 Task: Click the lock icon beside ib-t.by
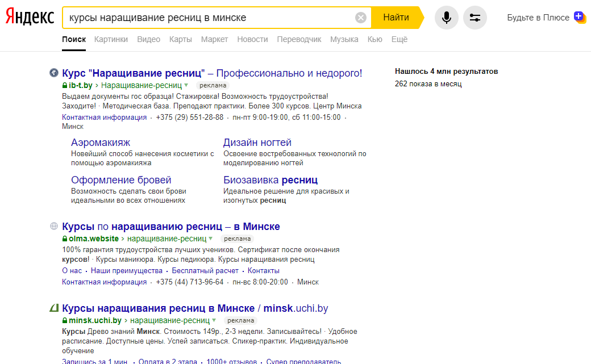[x=65, y=86]
